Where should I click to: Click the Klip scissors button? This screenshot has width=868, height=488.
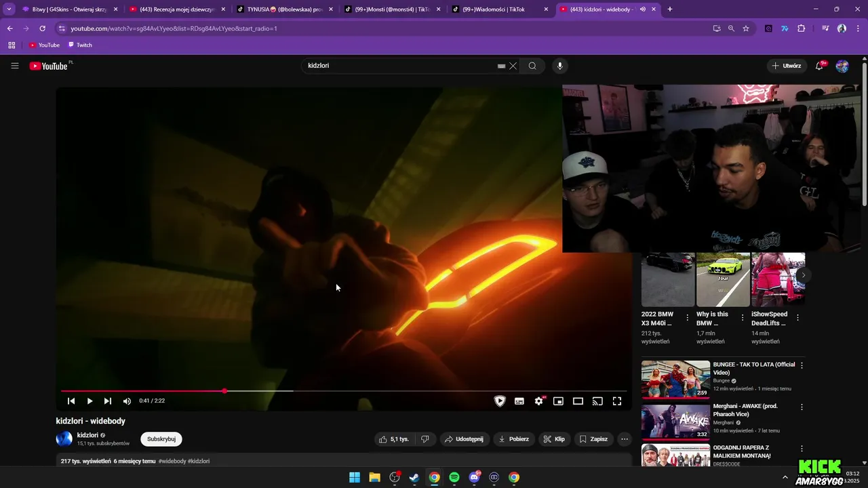554,439
